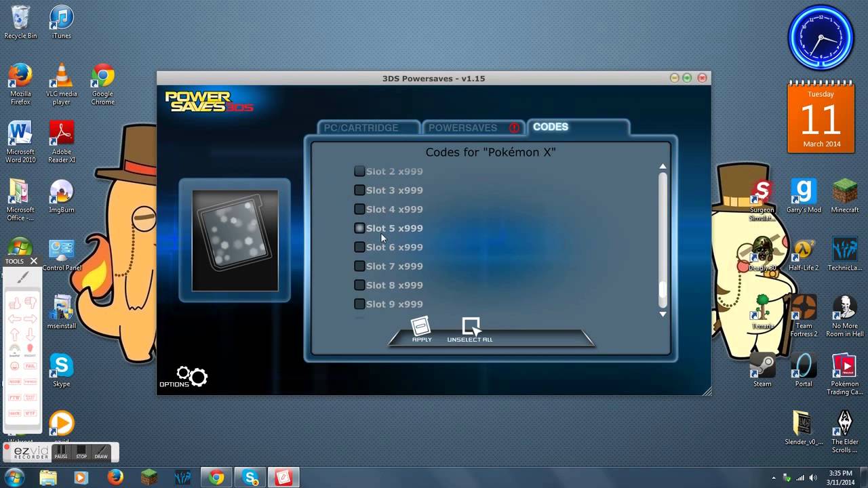The width and height of the screenshot is (868, 488).
Task: Select the Pokémon Trading Card shortcut
Action: [845, 374]
